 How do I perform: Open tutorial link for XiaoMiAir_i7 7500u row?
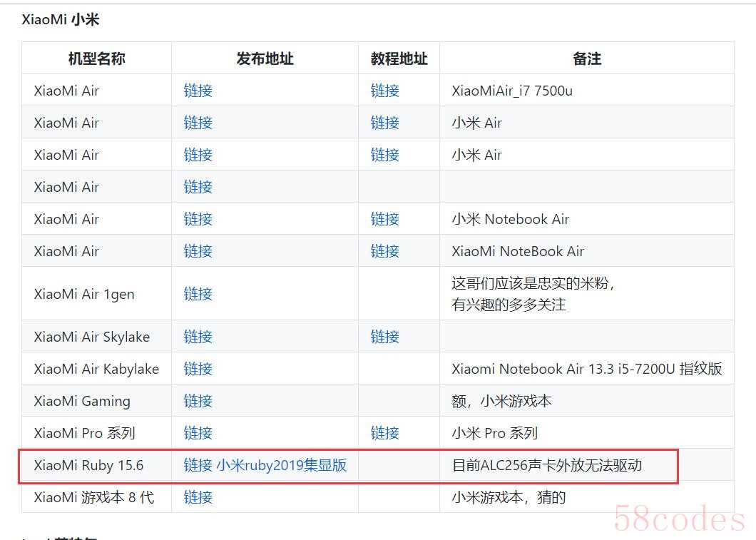(384, 91)
